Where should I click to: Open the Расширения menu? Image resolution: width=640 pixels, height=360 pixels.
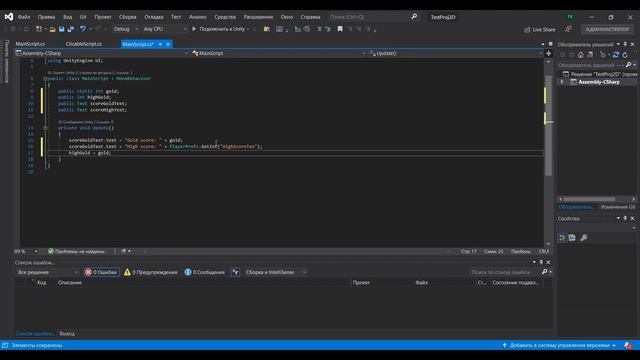pos(258,17)
